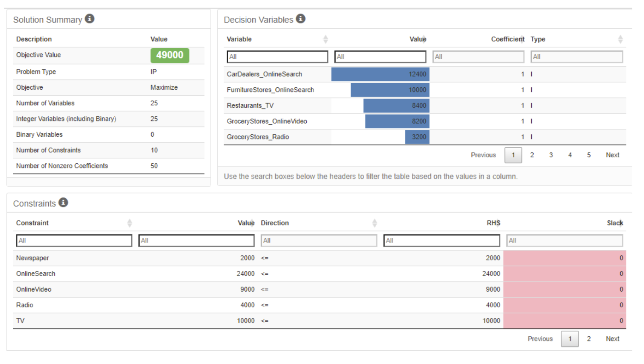Click the Slack filter search box
This screenshot has height=364, width=644.
pos(564,241)
